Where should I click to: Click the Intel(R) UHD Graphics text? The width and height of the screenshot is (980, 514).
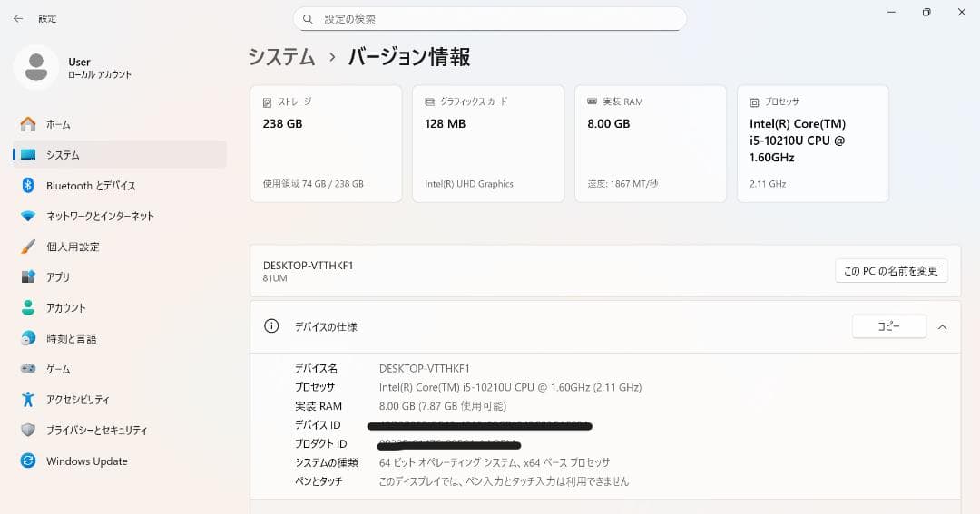pos(469,184)
